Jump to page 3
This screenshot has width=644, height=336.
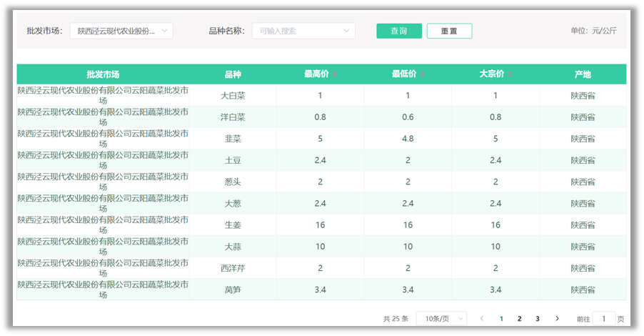(538, 319)
